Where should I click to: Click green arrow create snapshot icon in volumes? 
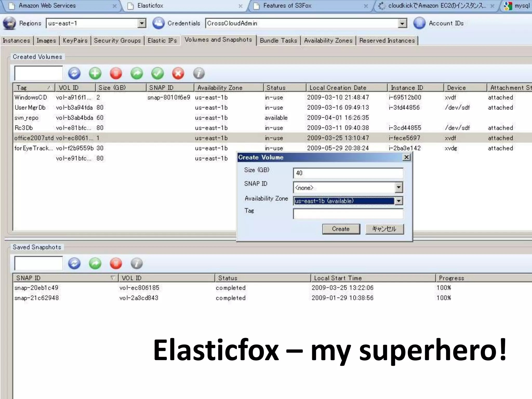(137, 74)
